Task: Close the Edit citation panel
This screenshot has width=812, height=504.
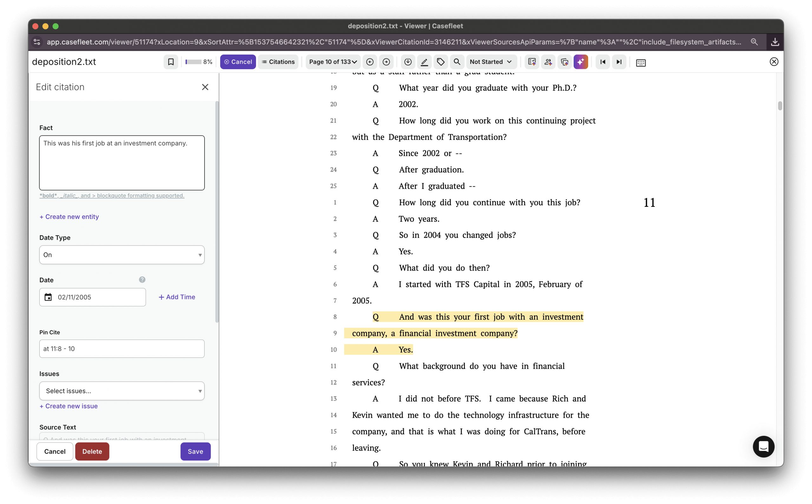Action: [205, 87]
